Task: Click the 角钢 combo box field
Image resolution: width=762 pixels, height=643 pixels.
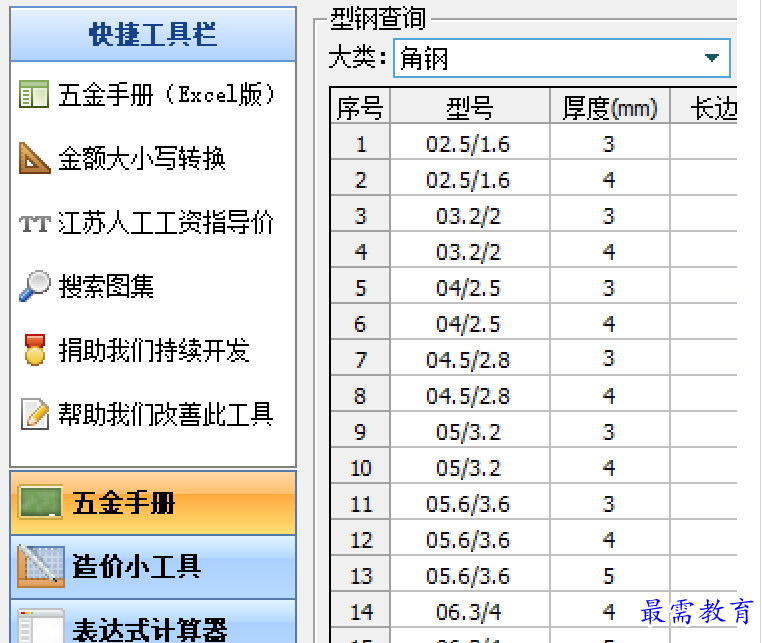Action: pos(561,58)
